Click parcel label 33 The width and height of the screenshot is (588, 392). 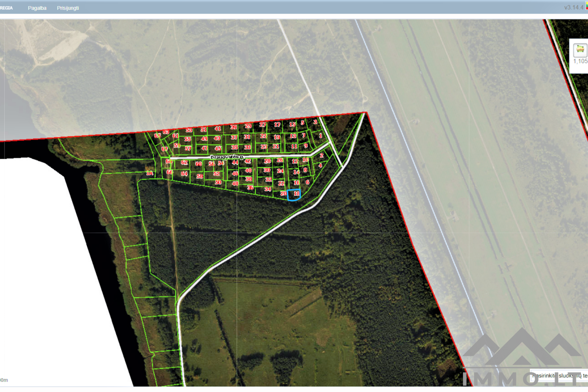(247, 147)
